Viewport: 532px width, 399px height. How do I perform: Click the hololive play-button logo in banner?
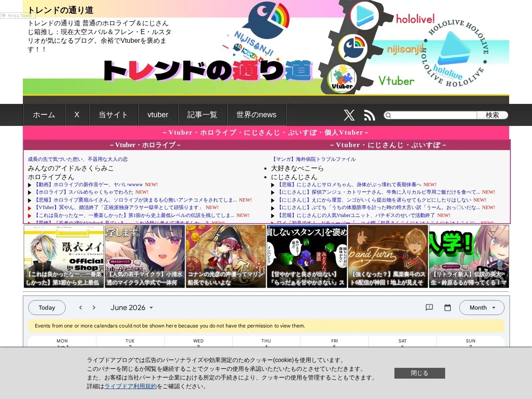point(365,16)
